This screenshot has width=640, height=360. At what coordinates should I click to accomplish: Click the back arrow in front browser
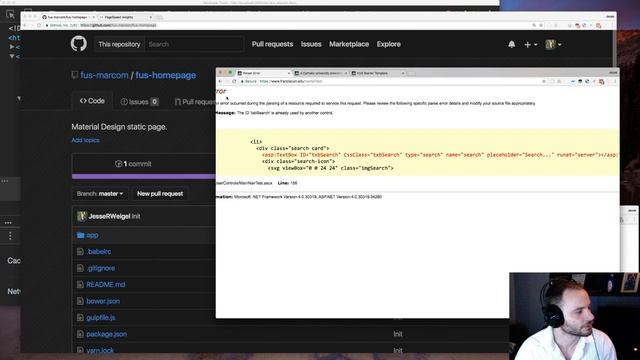click(x=220, y=81)
